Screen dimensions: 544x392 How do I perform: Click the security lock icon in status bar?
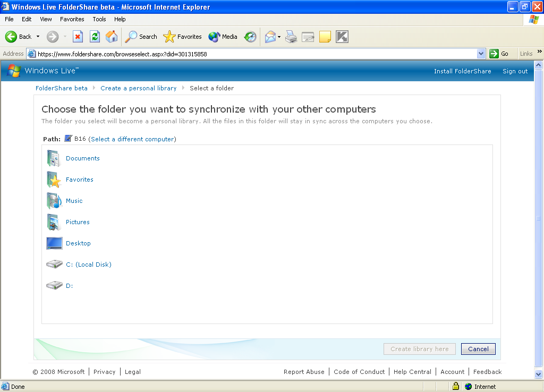coord(456,386)
